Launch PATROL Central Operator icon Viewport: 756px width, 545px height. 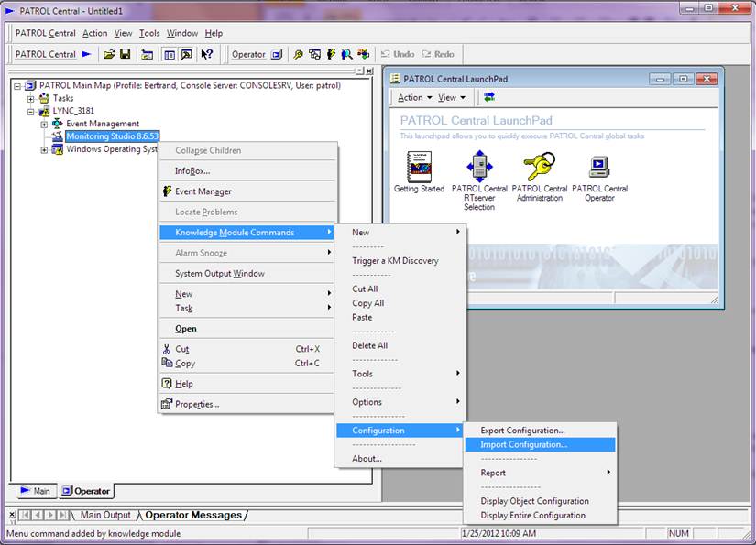599,167
